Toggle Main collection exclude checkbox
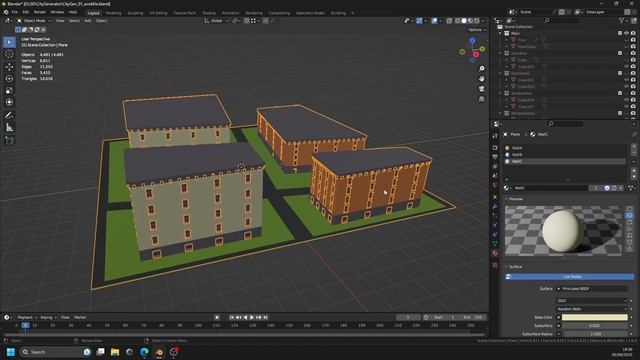 point(620,33)
